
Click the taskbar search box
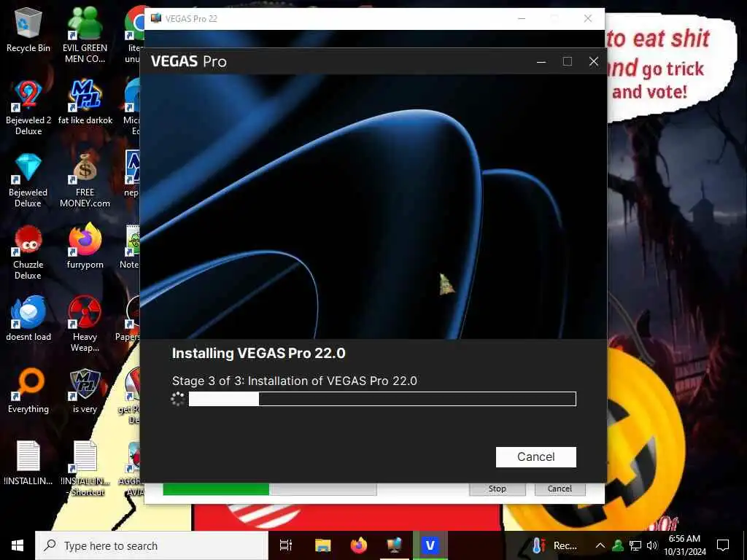pyautogui.click(x=152, y=545)
